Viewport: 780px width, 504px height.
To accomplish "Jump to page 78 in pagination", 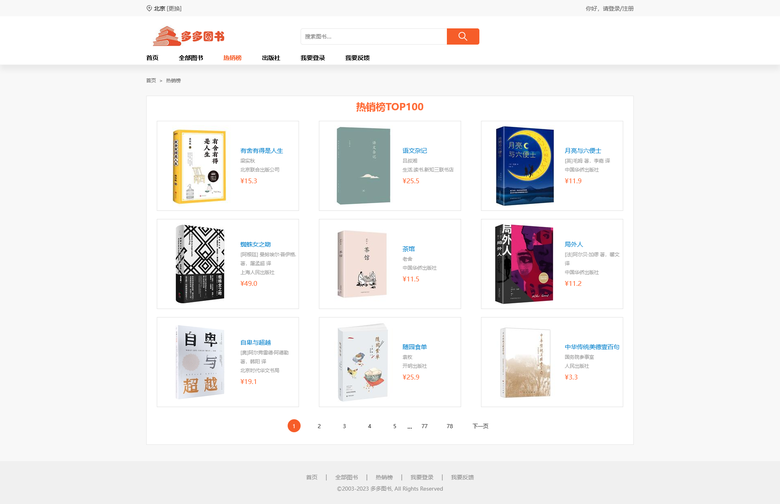I will [x=450, y=426].
